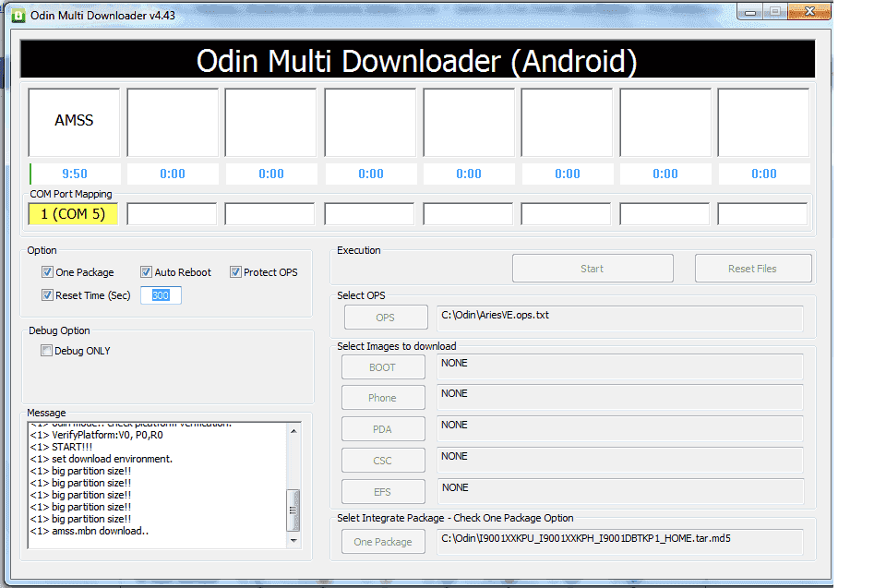Open the OPS file selector button
886x588 pixels.
pos(386,318)
